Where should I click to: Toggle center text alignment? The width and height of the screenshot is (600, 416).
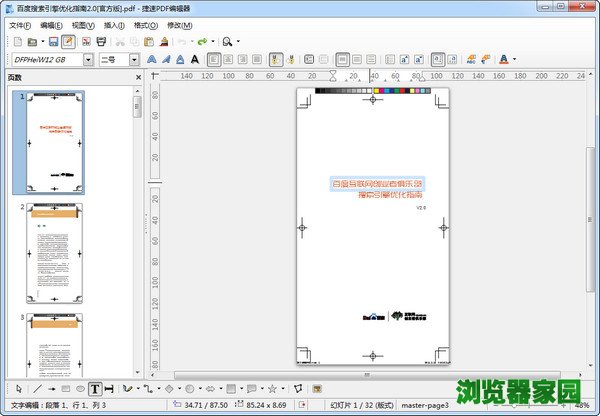pos(229,59)
